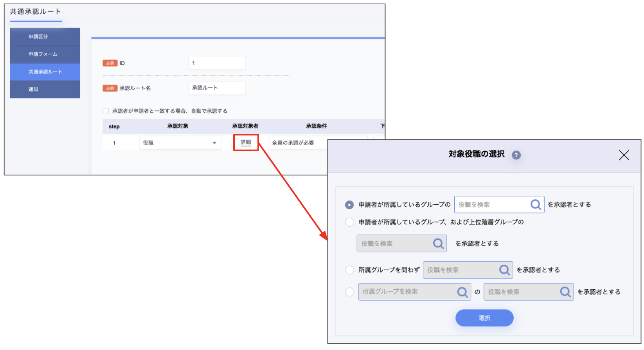Enable auto-approve when approver matches applicant
This screenshot has height=350, width=644.
pyautogui.click(x=106, y=111)
